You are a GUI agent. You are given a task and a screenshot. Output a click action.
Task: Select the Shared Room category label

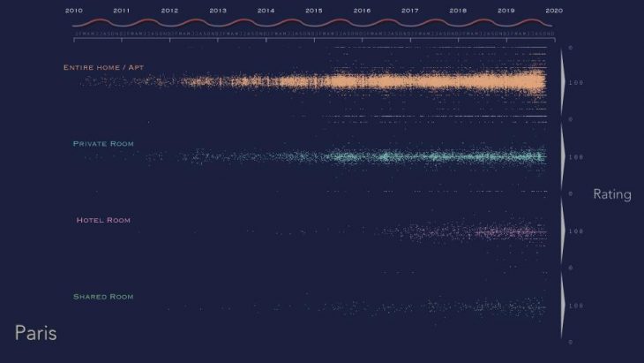click(103, 296)
